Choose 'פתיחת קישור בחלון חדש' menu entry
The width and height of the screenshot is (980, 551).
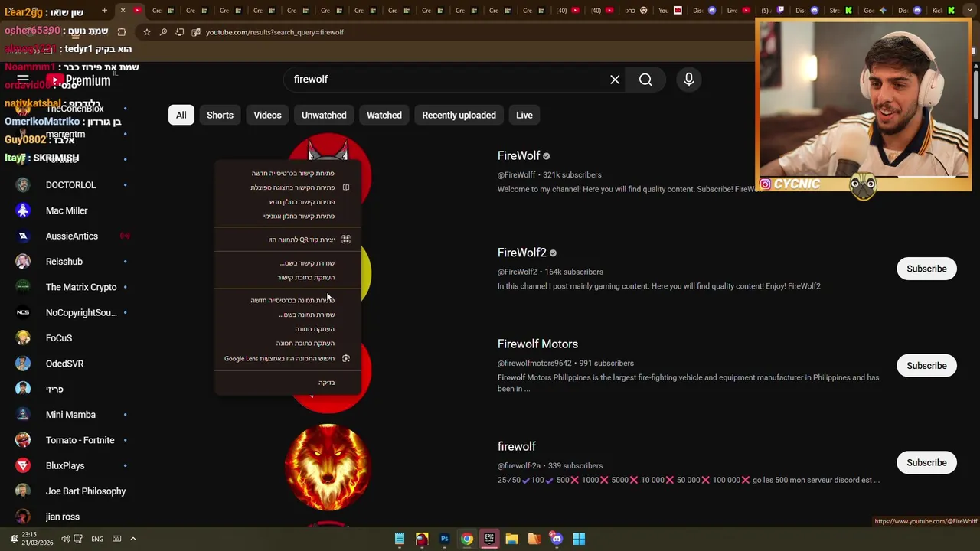coord(288,202)
